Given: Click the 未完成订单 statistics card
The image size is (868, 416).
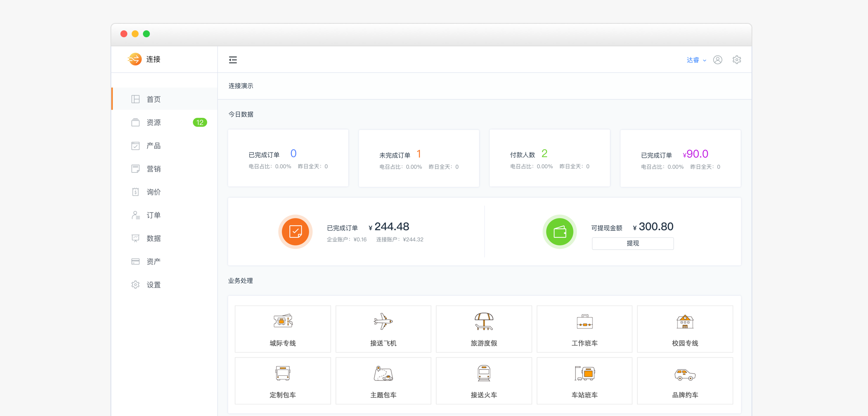Looking at the screenshot, I should click(419, 158).
